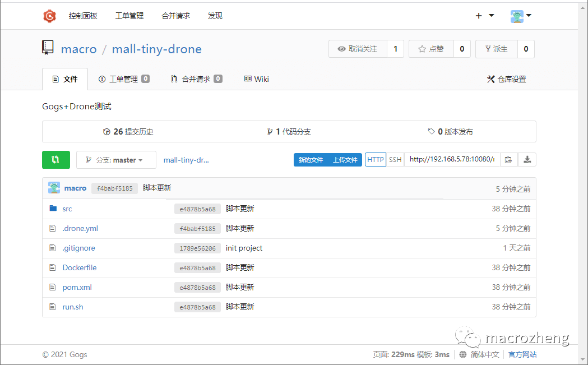Open the user avatar dropdown

(521, 16)
